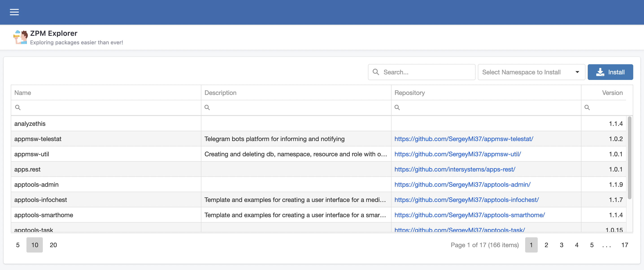The image size is (644, 270).
Task: Open Select Namespace to Install dropdown
Action: point(531,72)
